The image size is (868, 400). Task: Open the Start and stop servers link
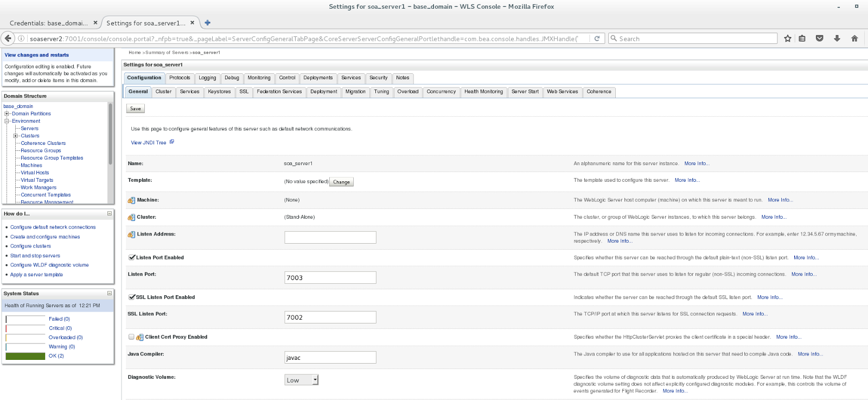(35, 256)
